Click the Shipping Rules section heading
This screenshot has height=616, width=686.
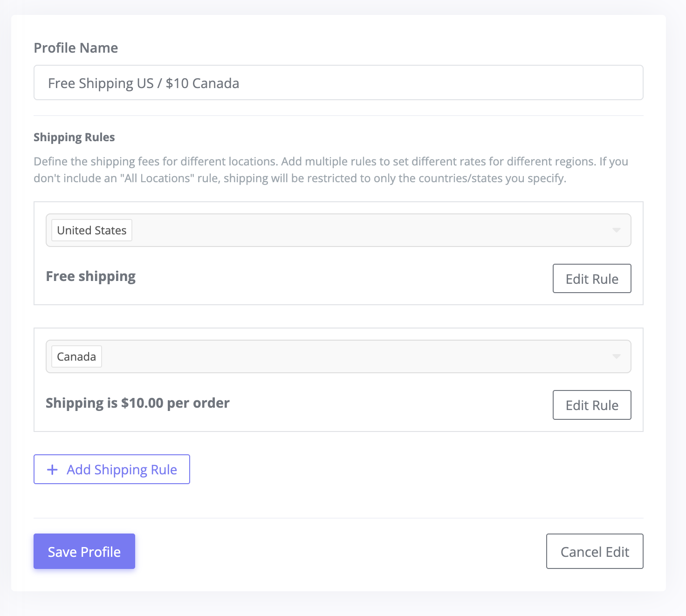point(74,137)
